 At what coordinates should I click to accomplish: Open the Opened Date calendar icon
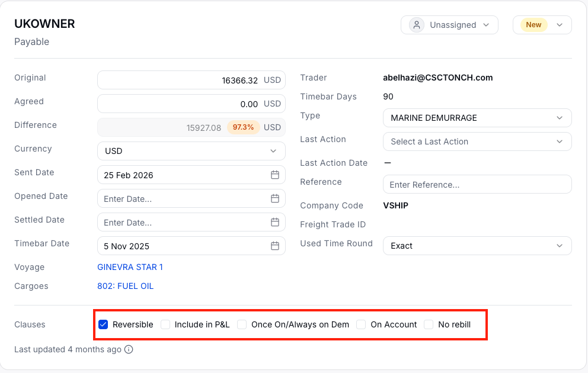(275, 198)
